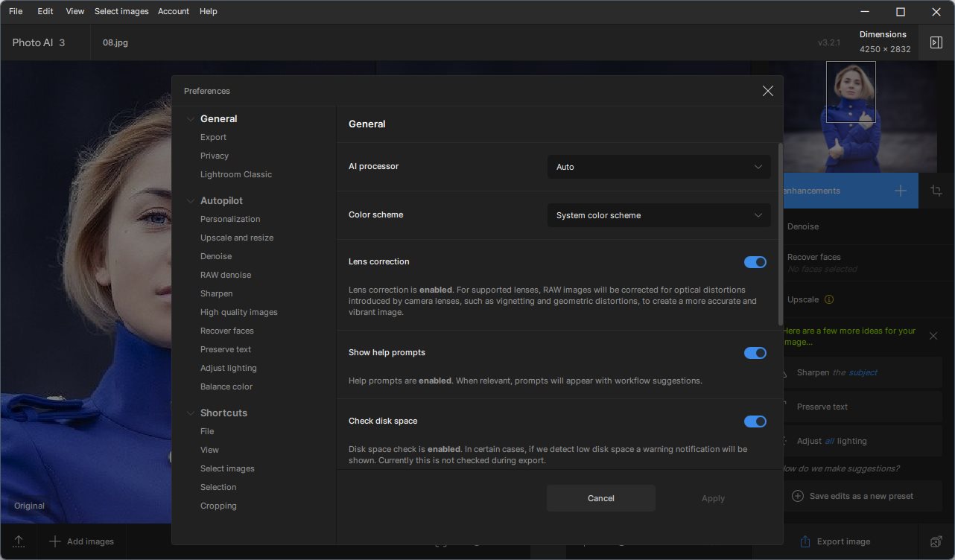Open the Account menu

coord(173,11)
